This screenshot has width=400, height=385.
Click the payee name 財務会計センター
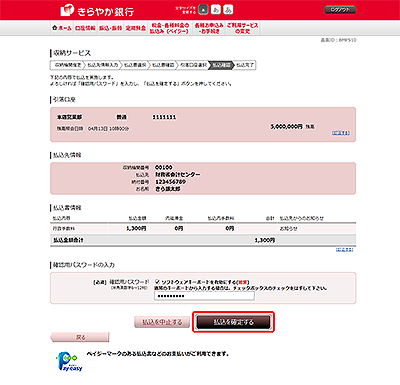[178, 174]
